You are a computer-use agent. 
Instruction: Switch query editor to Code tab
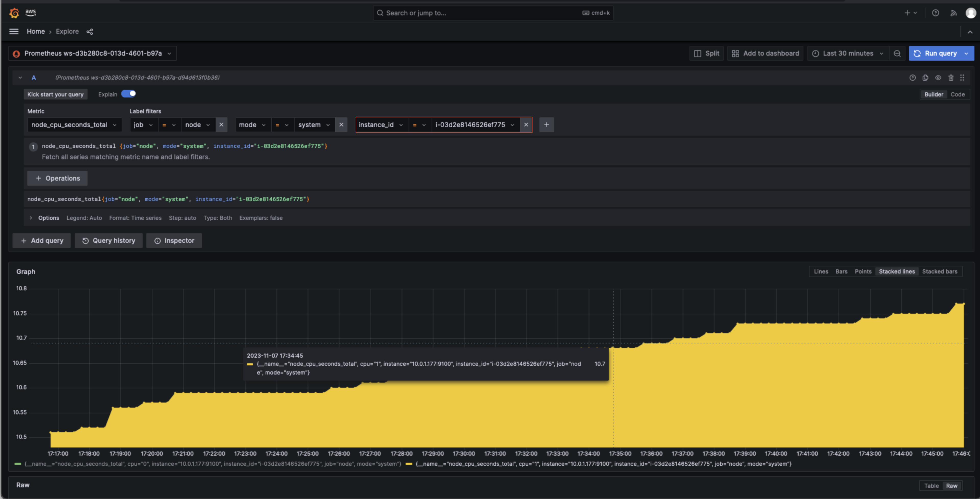958,94
